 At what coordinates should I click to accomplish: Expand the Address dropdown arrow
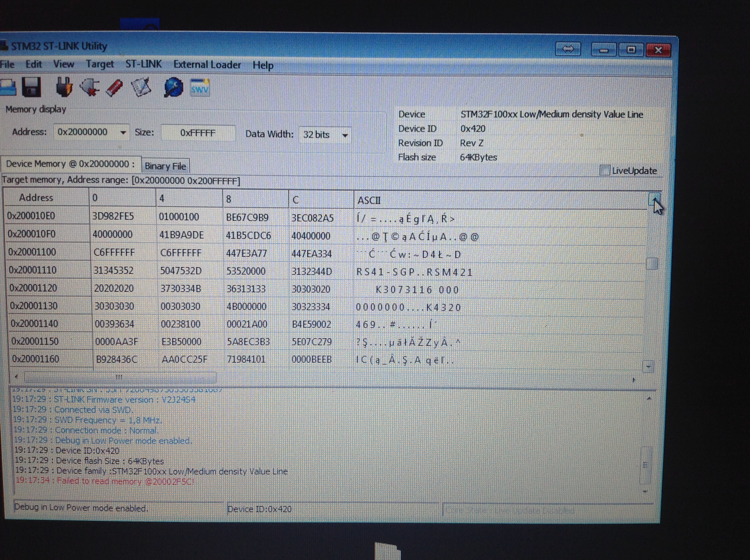click(x=123, y=132)
